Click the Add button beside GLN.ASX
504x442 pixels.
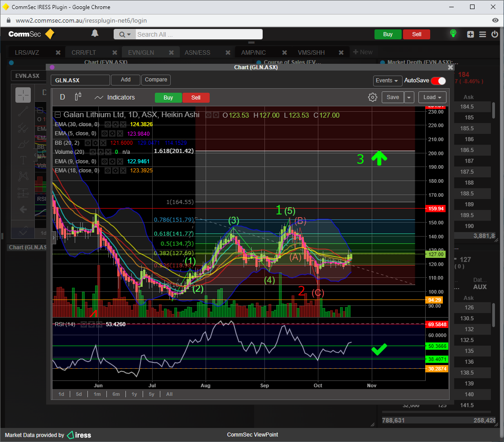126,80
